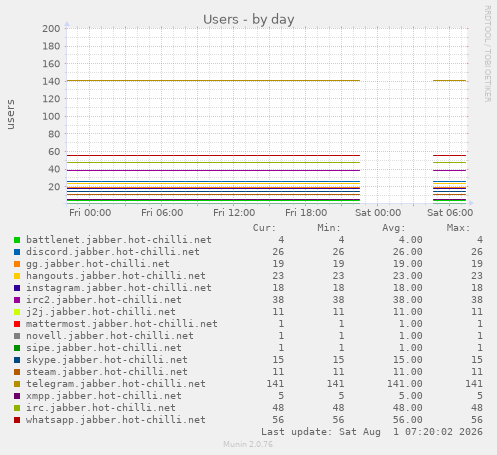Screen dimensions: 497x455
Task: Click the Fri 12:00 time axis label
Action: pyautogui.click(x=234, y=213)
